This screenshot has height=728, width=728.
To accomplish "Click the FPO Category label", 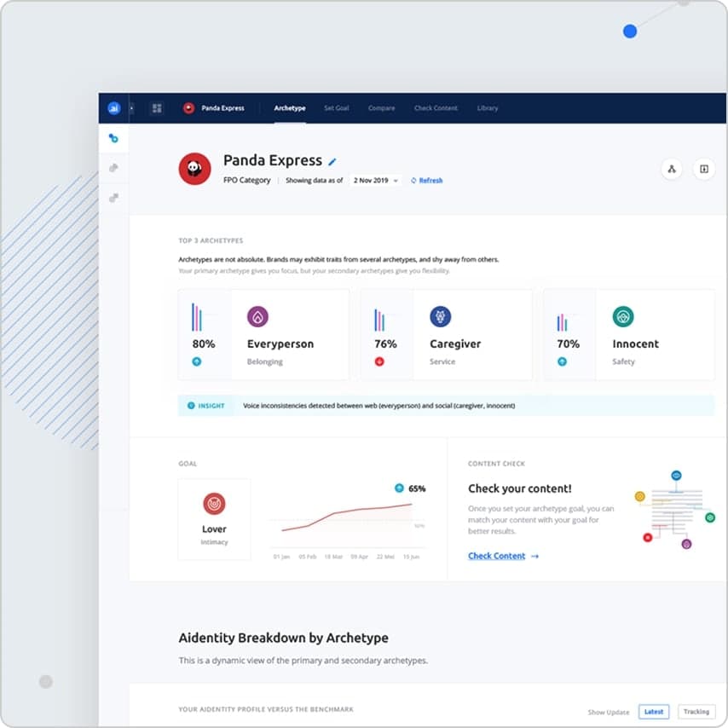I will point(247,180).
